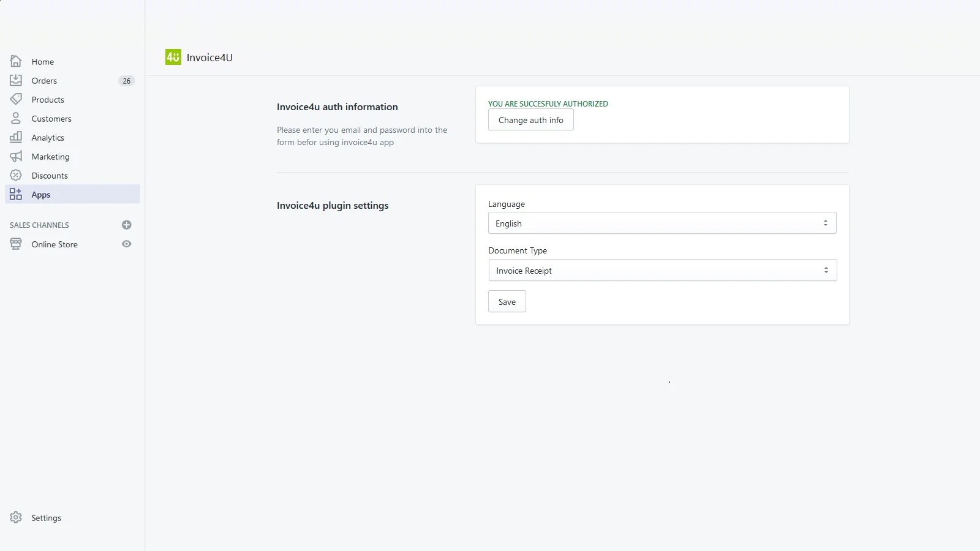Click the orders count badge 26
The width and height of the screenshot is (980, 551).
[x=127, y=81]
